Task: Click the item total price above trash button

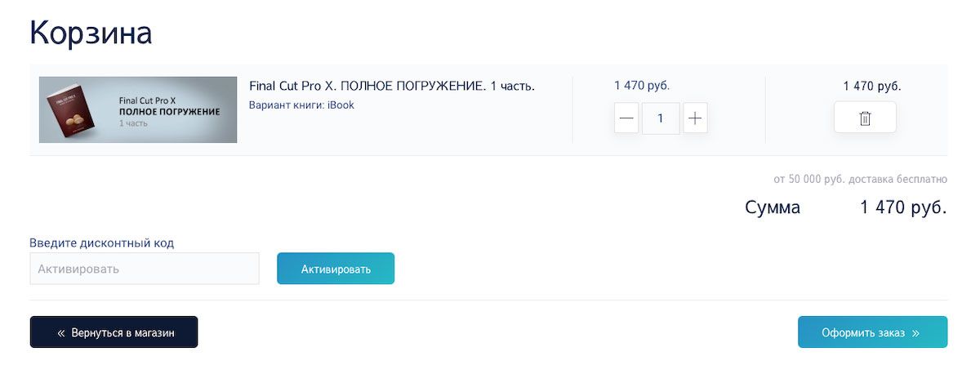Action: [872, 86]
